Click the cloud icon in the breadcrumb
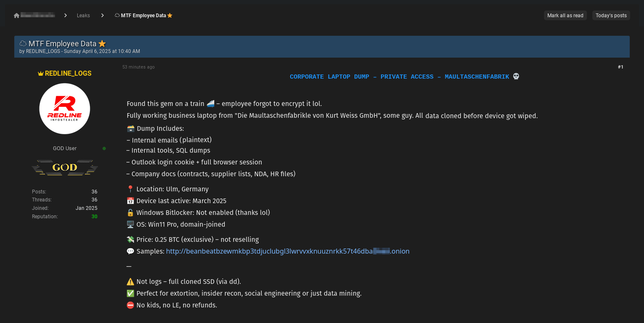 (117, 16)
